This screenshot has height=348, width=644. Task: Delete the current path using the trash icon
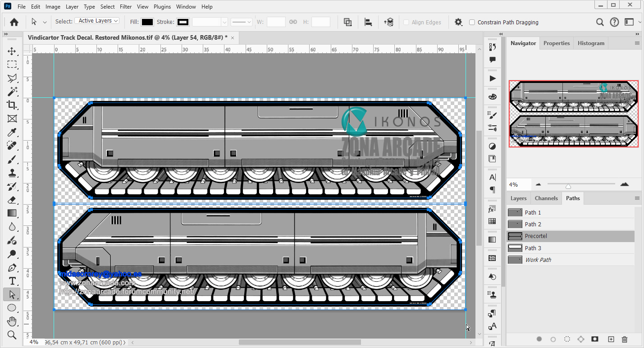click(625, 339)
